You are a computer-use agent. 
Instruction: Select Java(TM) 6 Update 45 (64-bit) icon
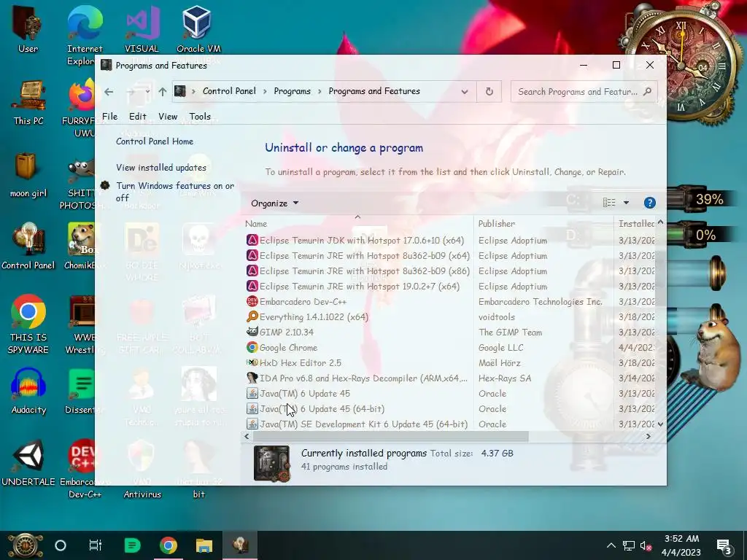pyautogui.click(x=252, y=408)
